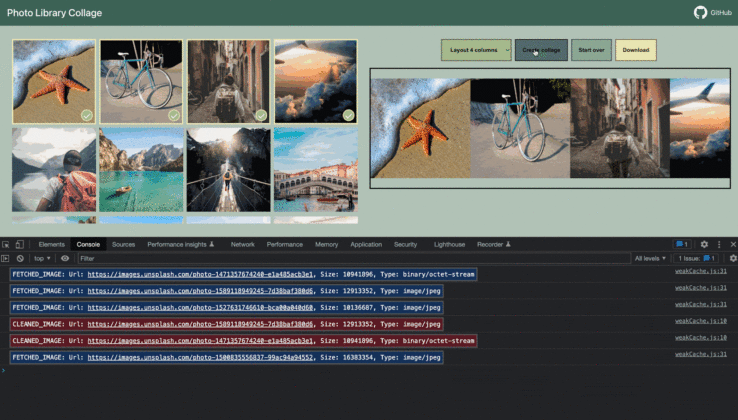Create live expression with eye icon
Viewport: 738px width, 420px height.
(x=65, y=258)
